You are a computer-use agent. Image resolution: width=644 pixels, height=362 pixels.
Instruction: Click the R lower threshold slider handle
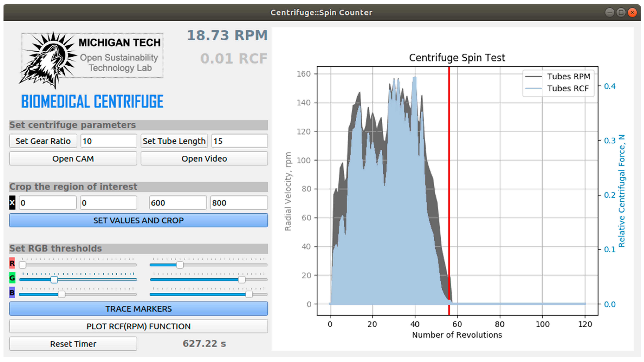22,265
